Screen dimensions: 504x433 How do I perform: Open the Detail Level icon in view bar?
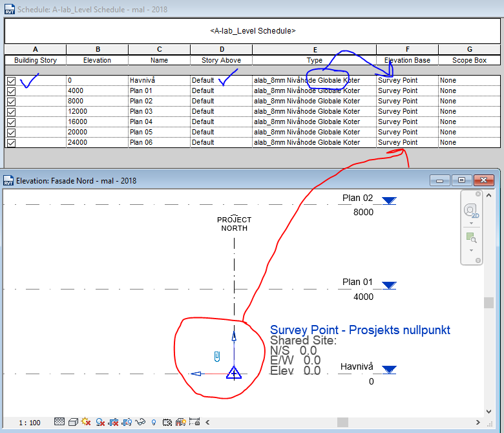click(59, 422)
